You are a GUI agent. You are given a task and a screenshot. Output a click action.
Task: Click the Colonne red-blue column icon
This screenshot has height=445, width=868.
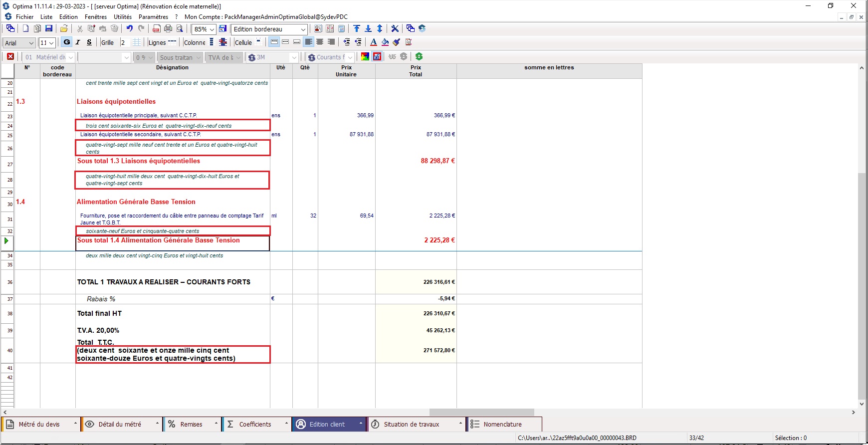click(x=223, y=42)
